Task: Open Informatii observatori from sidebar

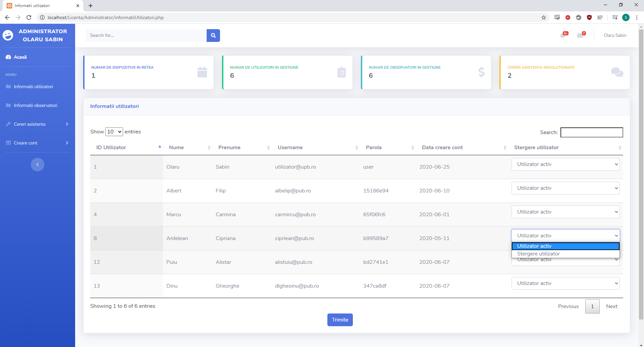Action: (36, 105)
